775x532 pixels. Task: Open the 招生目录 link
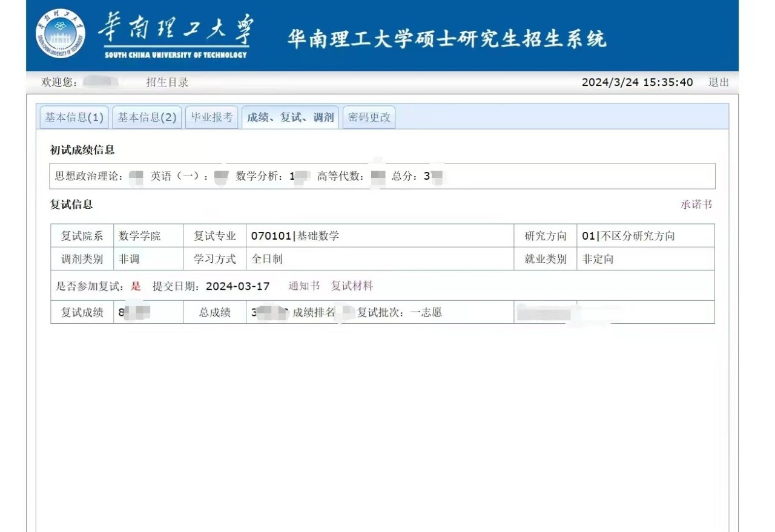click(167, 82)
